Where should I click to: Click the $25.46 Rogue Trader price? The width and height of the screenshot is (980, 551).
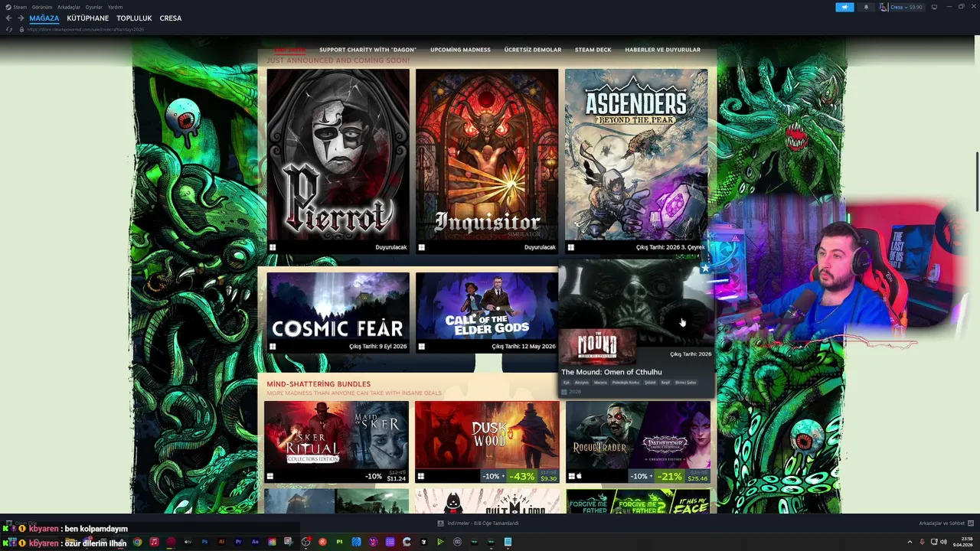pos(697,478)
